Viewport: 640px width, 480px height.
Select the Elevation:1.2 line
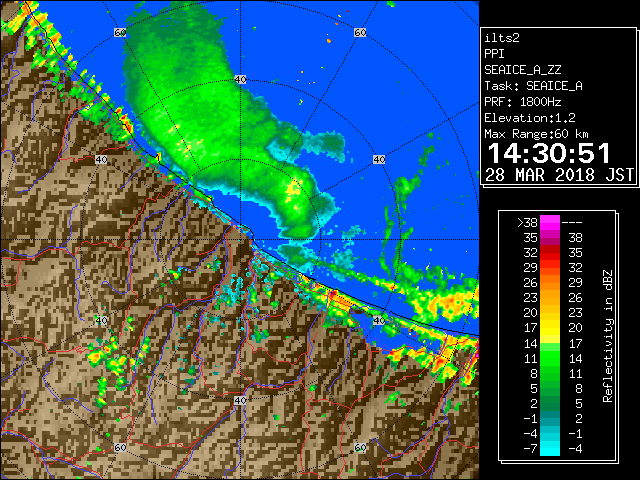click(530, 118)
